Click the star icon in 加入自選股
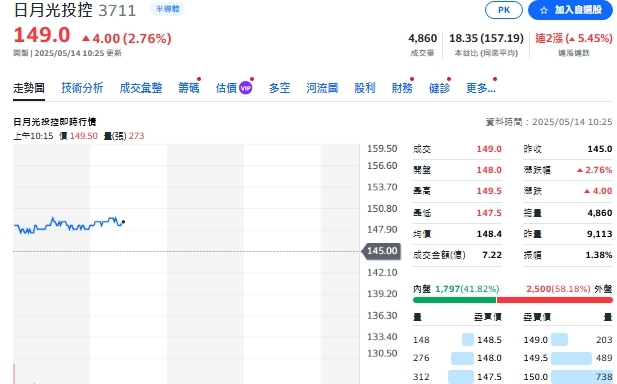The height and width of the screenshot is (384, 617). [x=544, y=10]
